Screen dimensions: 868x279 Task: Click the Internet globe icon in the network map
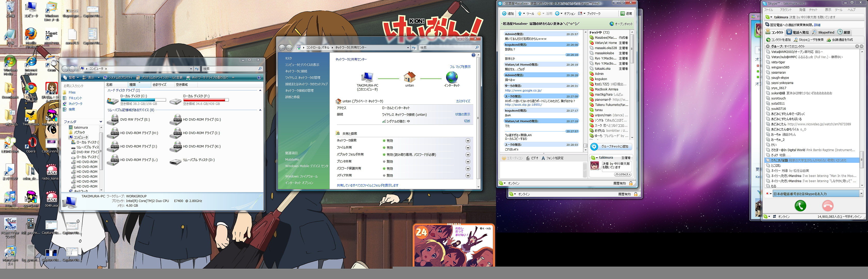click(452, 78)
